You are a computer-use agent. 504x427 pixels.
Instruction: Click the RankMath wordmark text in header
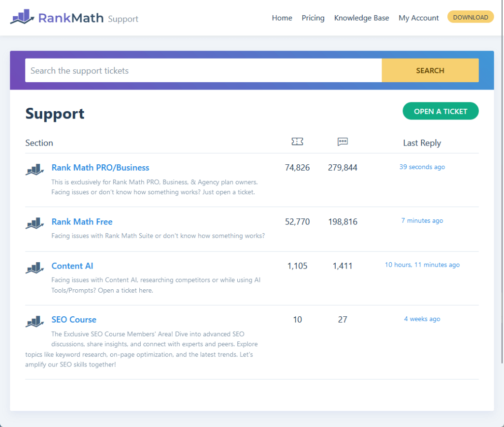pyautogui.click(x=71, y=18)
